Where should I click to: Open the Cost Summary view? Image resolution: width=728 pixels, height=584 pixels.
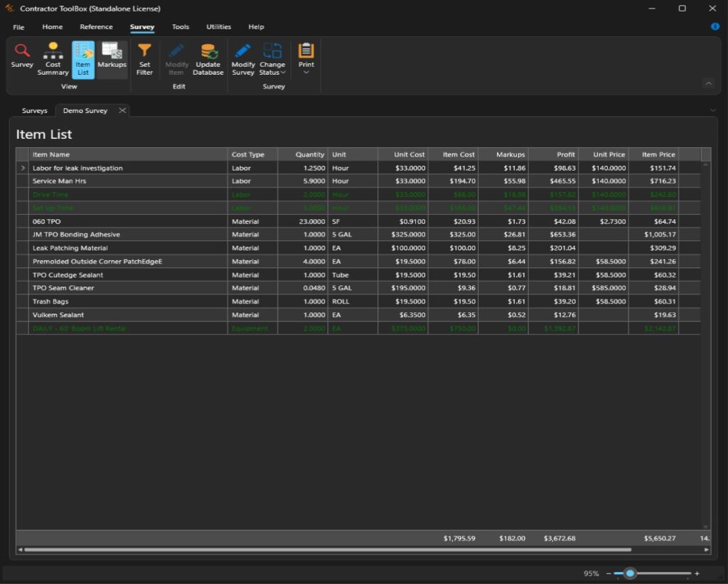(x=53, y=58)
